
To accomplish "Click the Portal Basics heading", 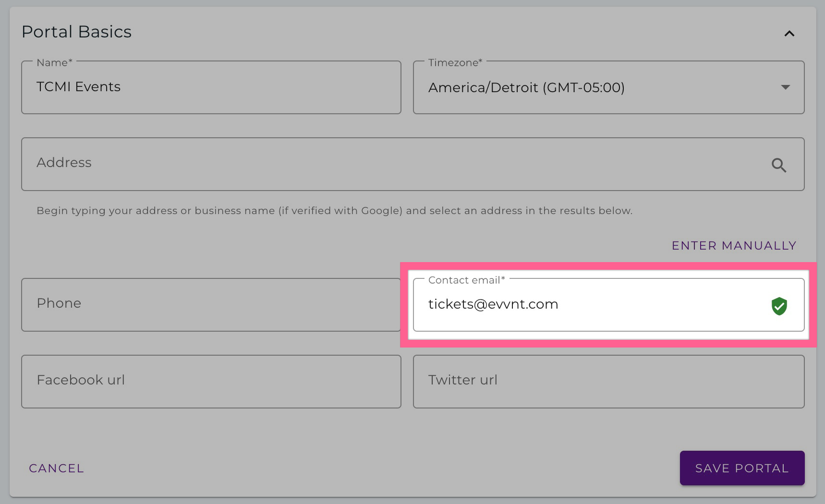I will 76,32.
